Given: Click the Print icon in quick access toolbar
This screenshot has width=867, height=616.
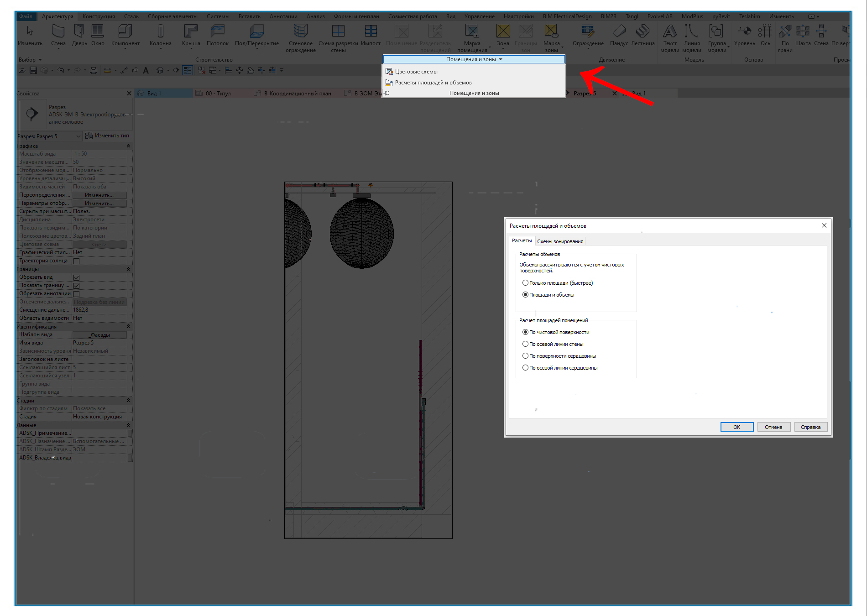Looking at the screenshot, I should click(94, 70).
